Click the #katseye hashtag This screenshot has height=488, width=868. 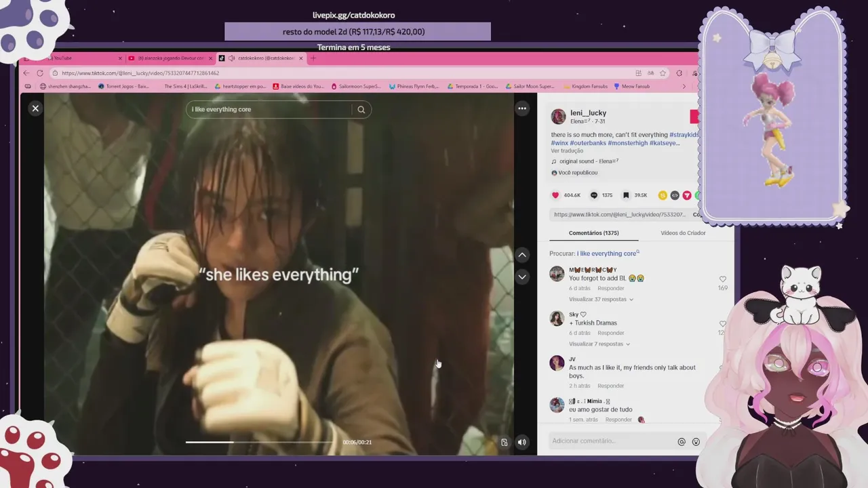pos(665,143)
